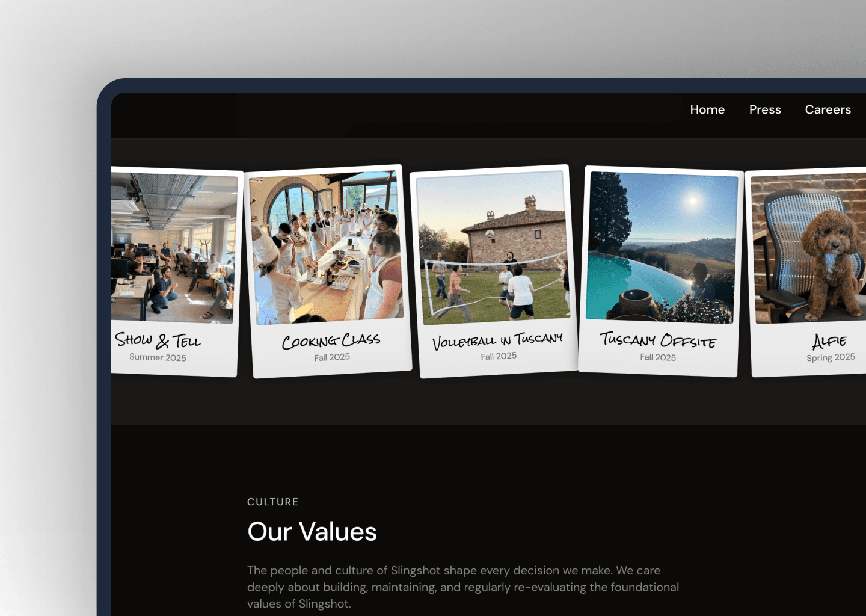The image size is (866, 616).
Task: Click the Tuscany Offsite caption text
Action: (658, 340)
